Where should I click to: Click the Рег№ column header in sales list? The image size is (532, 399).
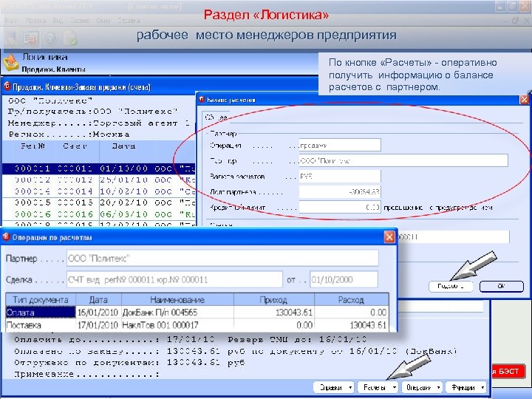pyautogui.click(x=33, y=146)
